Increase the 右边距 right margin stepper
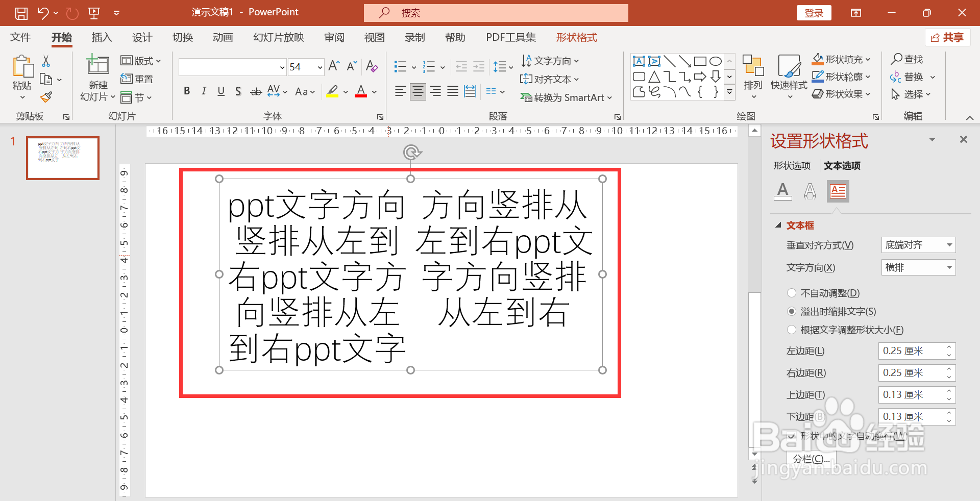The height and width of the screenshot is (501, 980). coord(949,369)
